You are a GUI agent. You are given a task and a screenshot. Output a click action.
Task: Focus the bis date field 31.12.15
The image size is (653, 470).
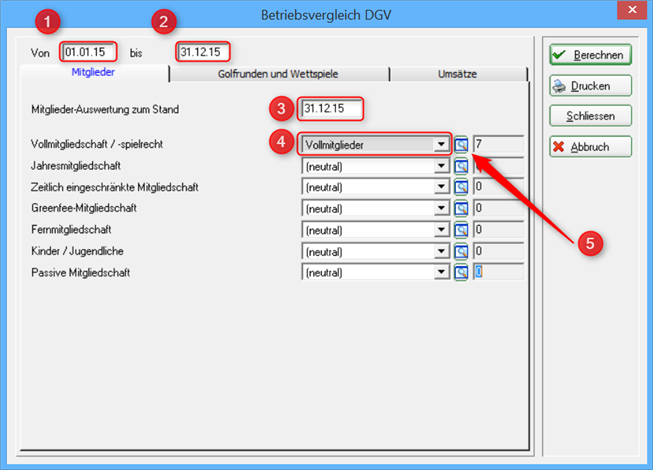pyautogui.click(x=203, y=52)
